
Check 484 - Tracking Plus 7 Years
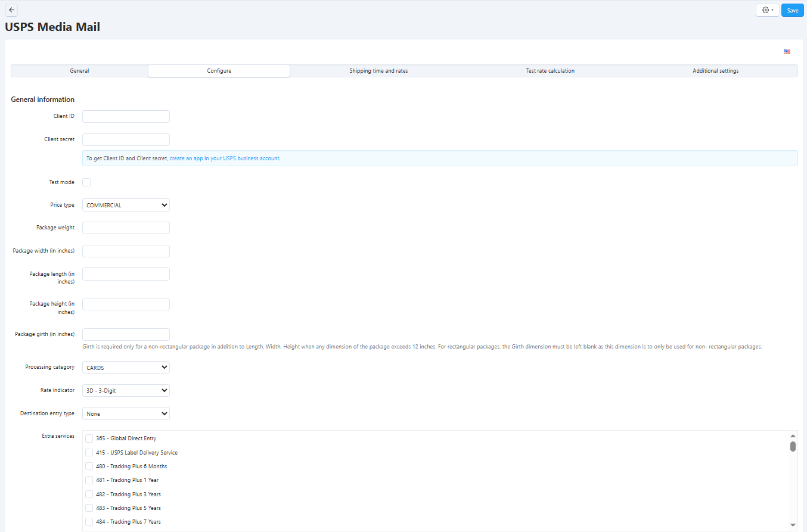[89, 522]
